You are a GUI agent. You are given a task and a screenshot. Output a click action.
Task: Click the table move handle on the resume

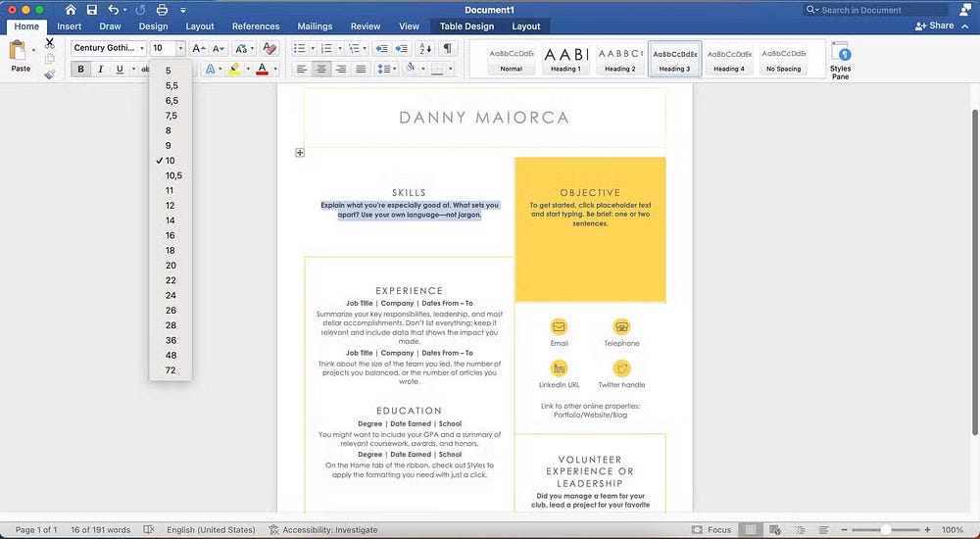[300, 153]
